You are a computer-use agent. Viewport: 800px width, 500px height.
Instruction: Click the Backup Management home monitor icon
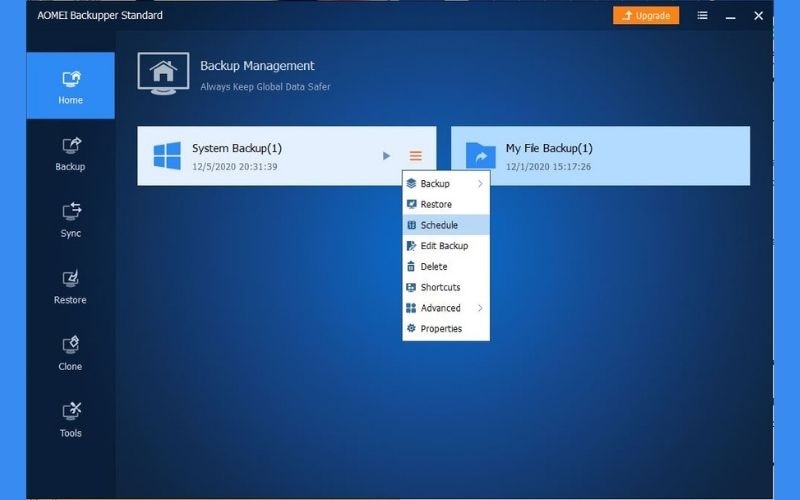tap(163, 73)
